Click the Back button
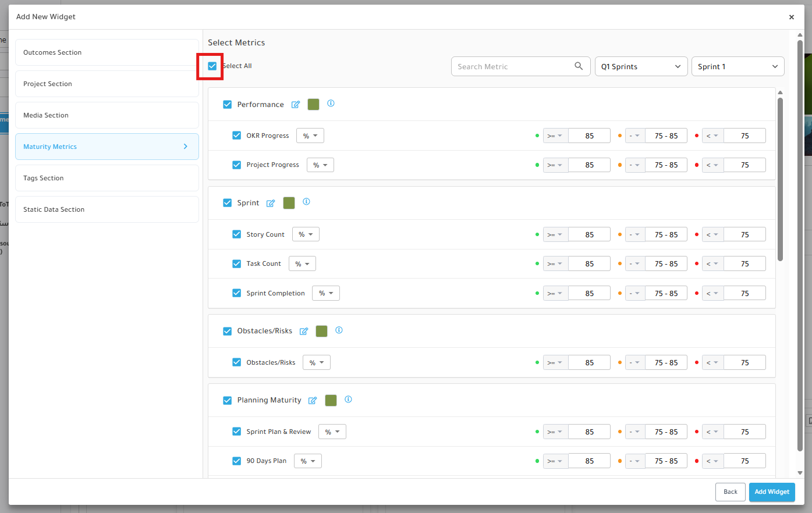The height and width of the screenshot is (513, 812). [731, 491]
